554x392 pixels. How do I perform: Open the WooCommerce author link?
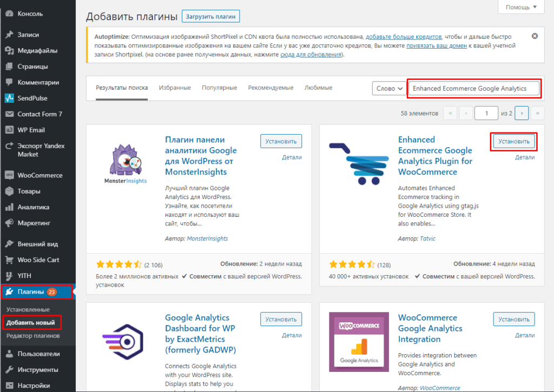coord(440,388)
